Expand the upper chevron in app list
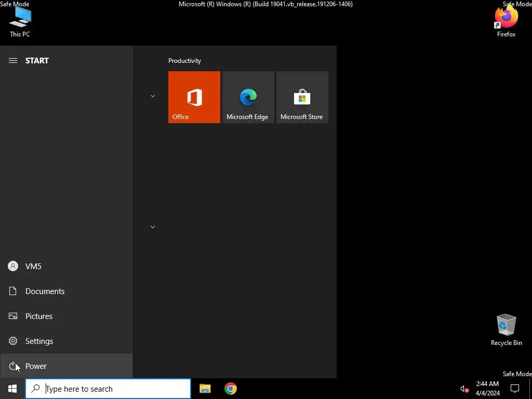The height and width of the screenshot is (399, 532). click(153, 96)
